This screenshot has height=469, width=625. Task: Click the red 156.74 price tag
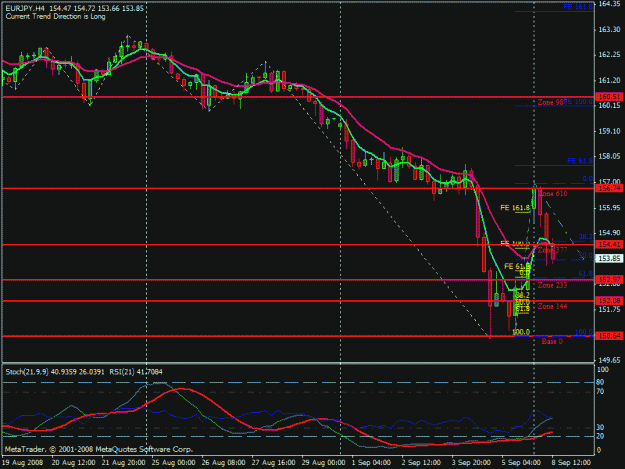[x=609, y=188]
